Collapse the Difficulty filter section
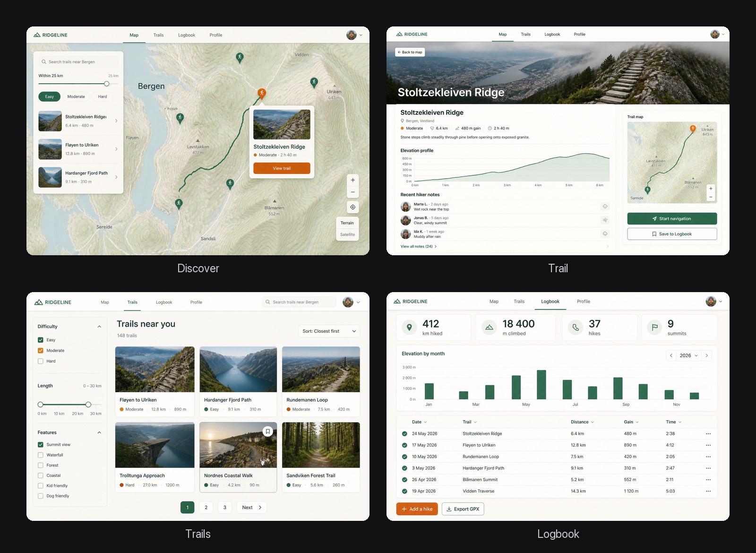This screenshot has width=756, height=553. 99,327
